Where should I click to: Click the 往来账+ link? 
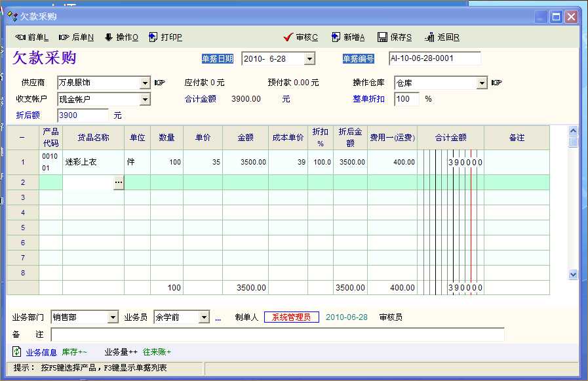coord(157,352)
